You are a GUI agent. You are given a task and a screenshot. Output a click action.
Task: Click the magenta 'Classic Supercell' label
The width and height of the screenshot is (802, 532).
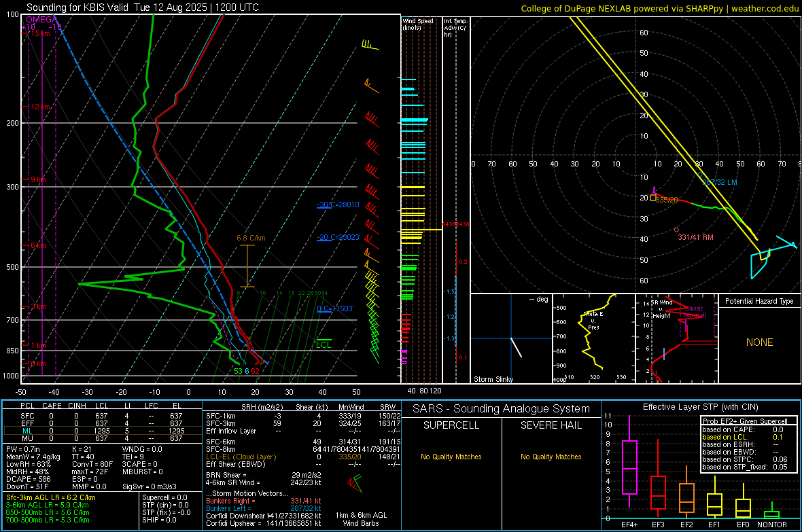[694, 312]
